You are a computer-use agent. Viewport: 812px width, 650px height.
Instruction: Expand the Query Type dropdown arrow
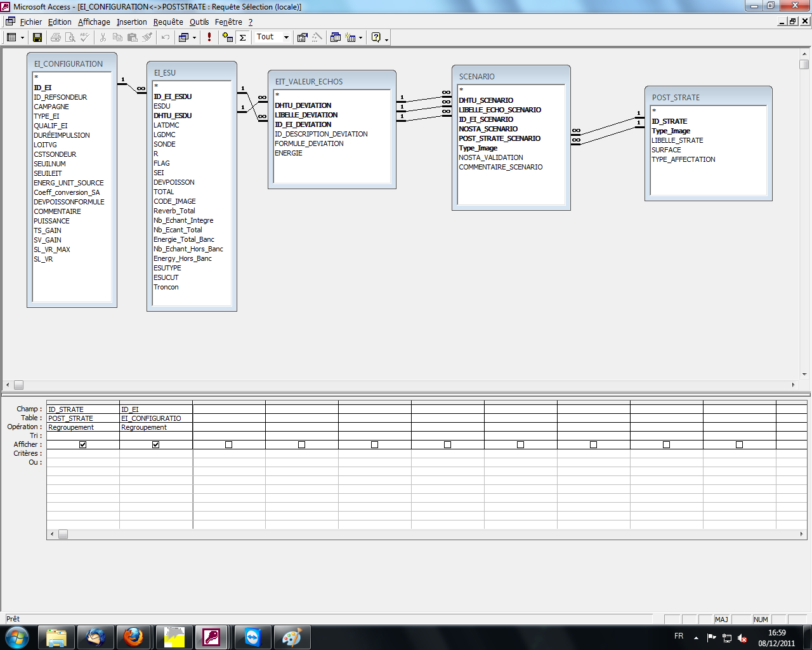coord(194,37)
